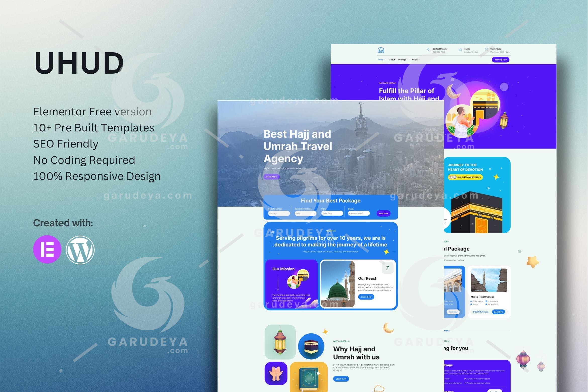Expand the Pages dropdown in navigation menu
The width and height of the screenshot is (588, 392).
click(x=416, y=60)
